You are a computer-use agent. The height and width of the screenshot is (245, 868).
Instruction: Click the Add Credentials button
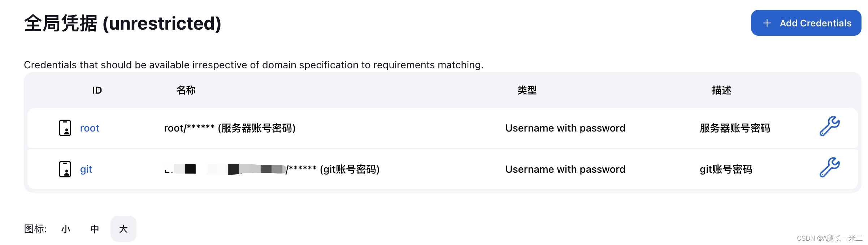point(806,23)
